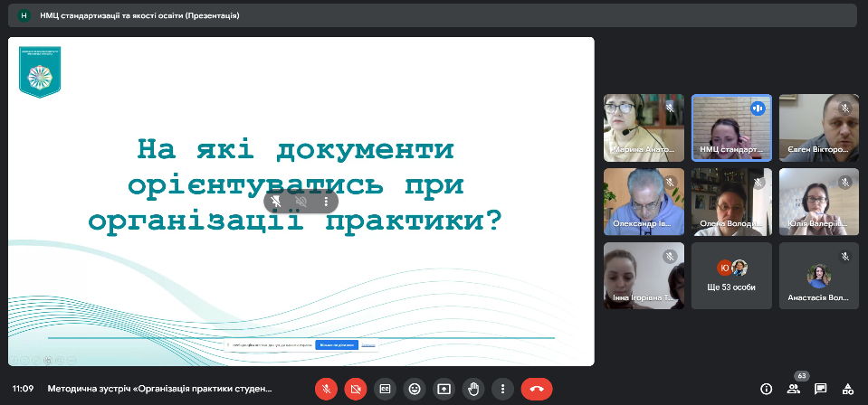This screenshot has height=405, width=868.
Task: Unpin the presentation using the pin icon overlay
Action: [x=276, y=202]
